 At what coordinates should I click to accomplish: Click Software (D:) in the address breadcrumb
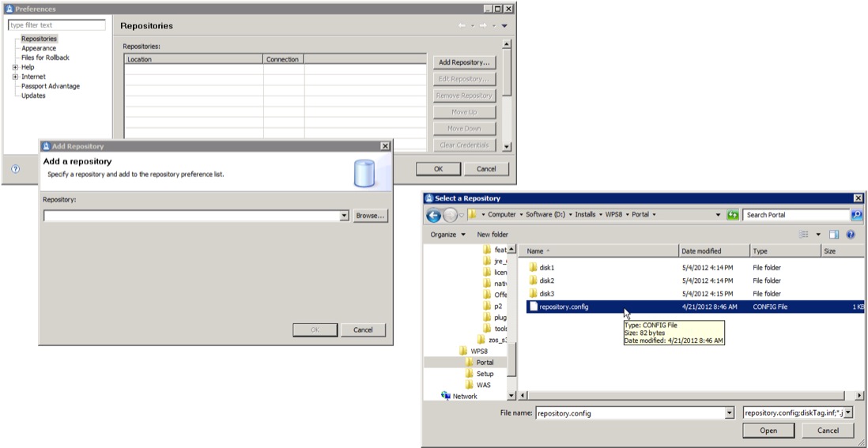[x=545, y=215]
